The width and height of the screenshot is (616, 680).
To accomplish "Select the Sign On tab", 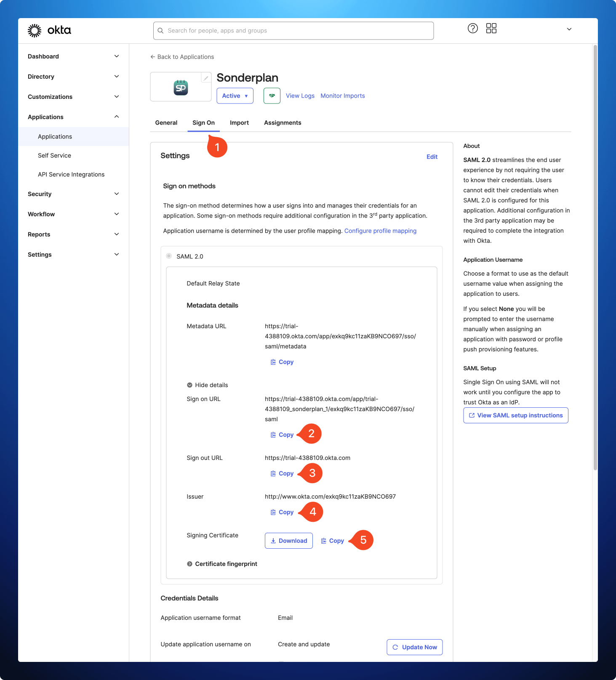I will pyautogui.click(x=204, y=123).
